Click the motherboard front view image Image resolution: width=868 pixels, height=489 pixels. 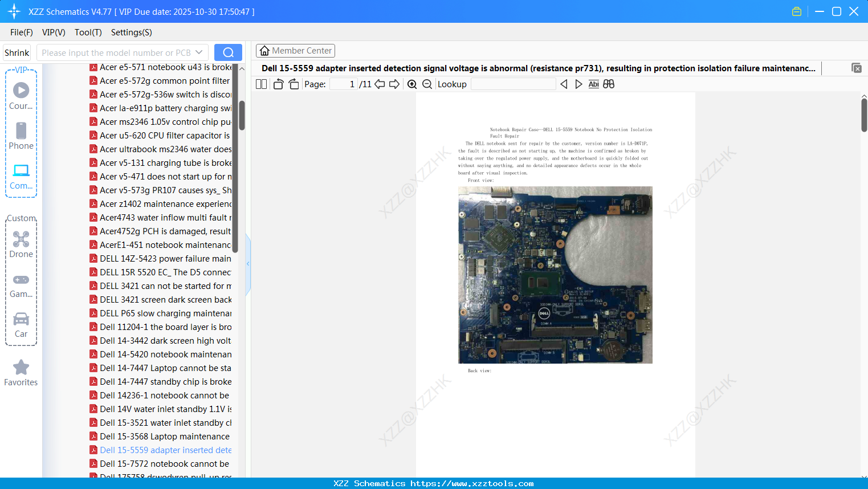tap(555, 275)
